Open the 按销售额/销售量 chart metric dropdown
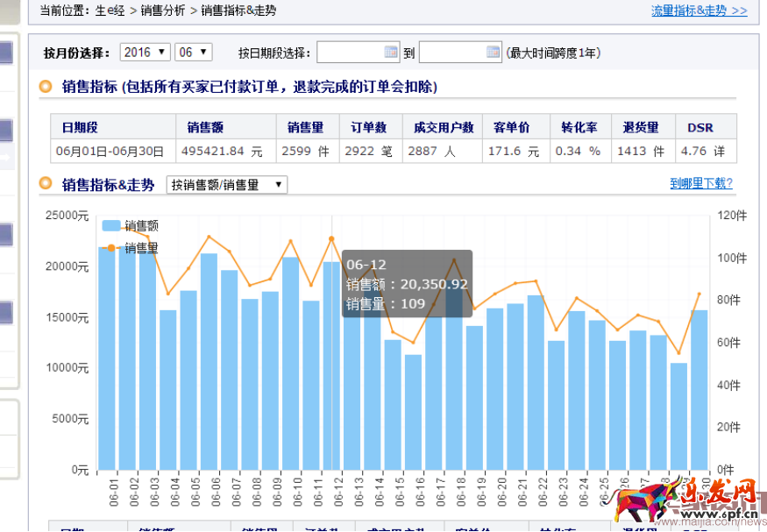Viewport: 767px width, 532px height. click(x=226, y=184)
